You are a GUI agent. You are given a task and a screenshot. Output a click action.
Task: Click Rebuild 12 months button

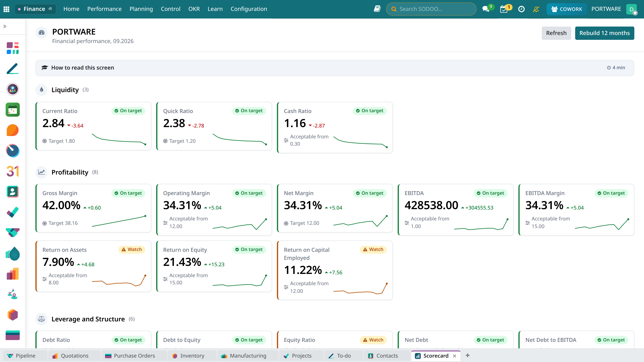click(605, 33)
